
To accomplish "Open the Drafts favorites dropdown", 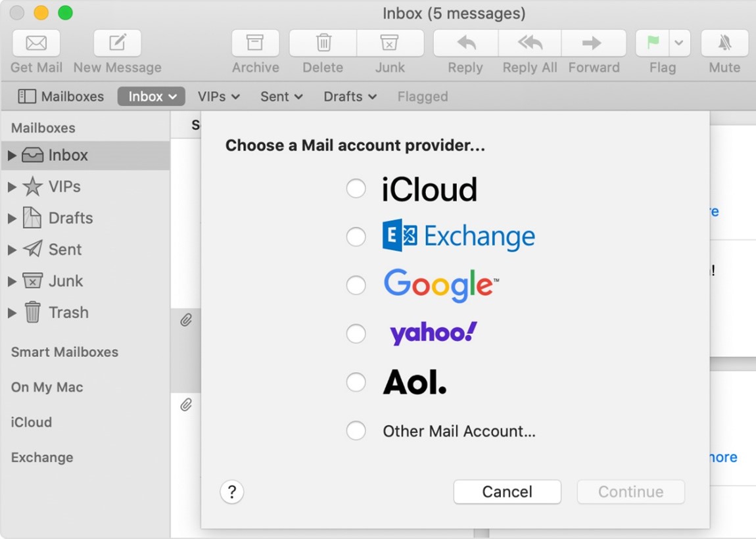I will pos(350,97).
